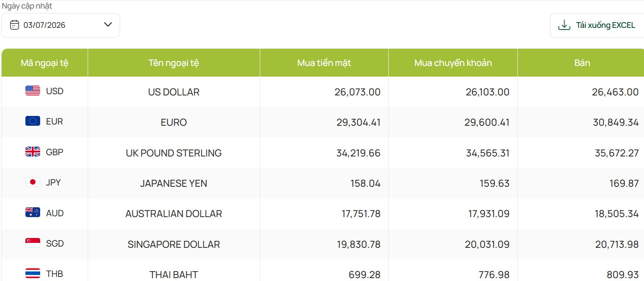Screen dimensions: 644x281
Task: Click the Mã ngoại tệ column header
Action: 45,63
